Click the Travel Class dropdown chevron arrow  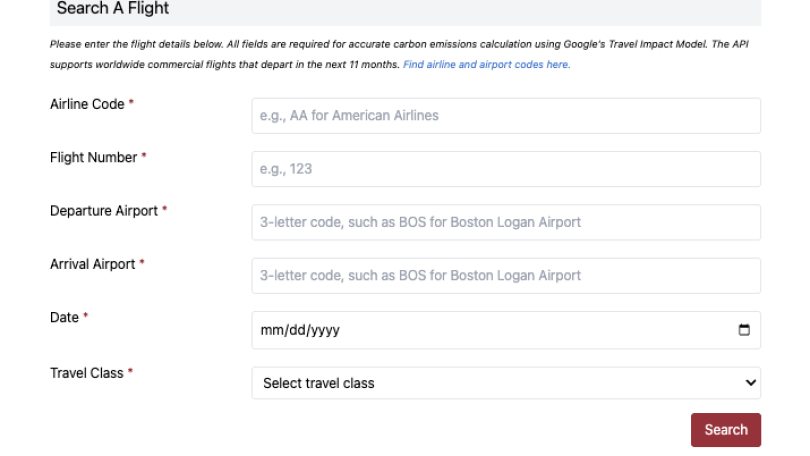tap(751, 383)
